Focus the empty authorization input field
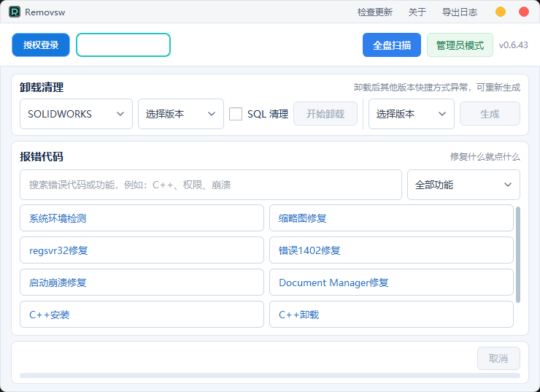The image size is (540, 392). click(x=123, y=45)
